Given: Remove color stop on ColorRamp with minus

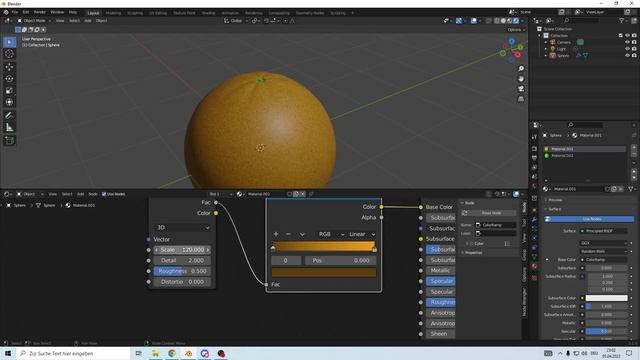Looking at the screenshot, I should coord(288,234).
